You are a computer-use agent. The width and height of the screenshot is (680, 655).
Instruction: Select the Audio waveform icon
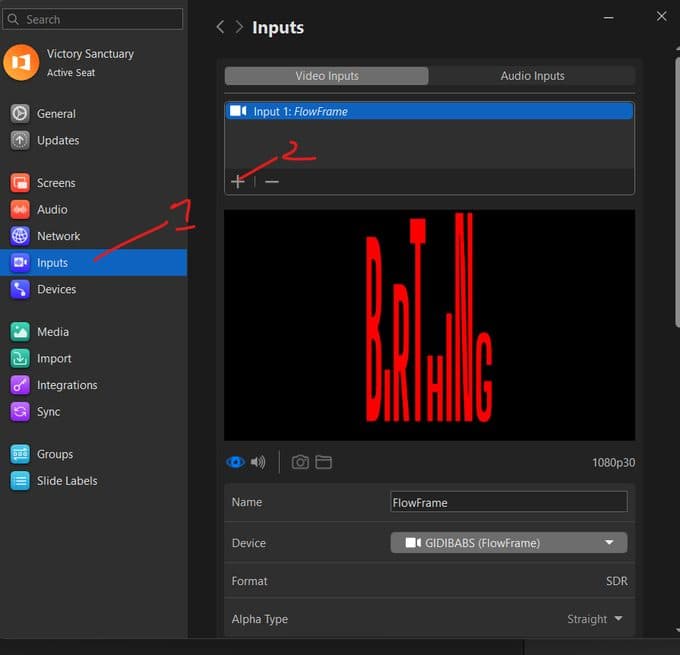(20, 210)
